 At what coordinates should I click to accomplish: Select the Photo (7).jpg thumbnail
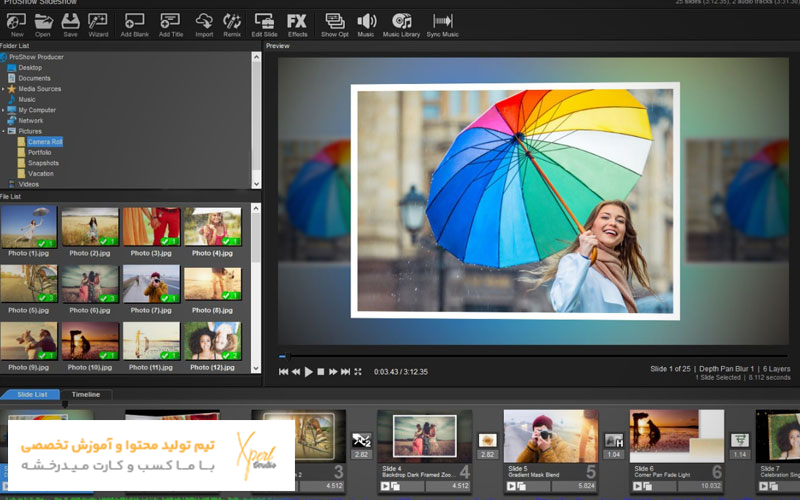[151, 284]
